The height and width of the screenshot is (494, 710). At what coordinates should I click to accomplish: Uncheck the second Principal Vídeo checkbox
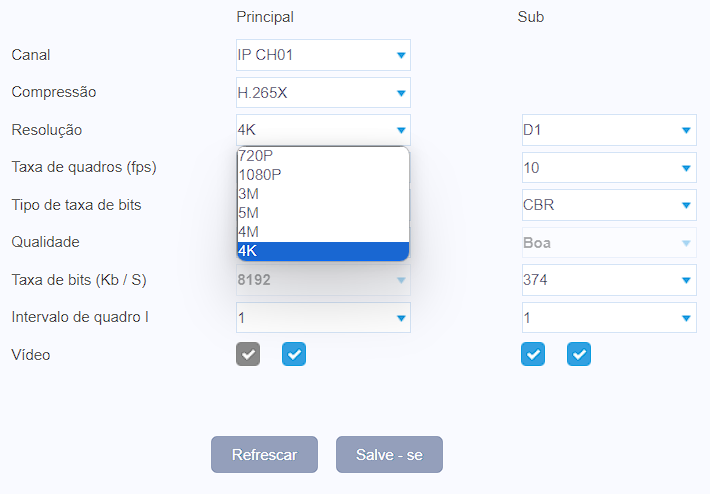pos(294,354)
